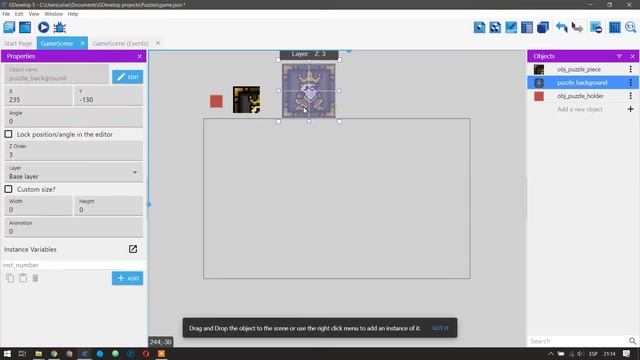Click the Z Order input field

click(73, 151)
